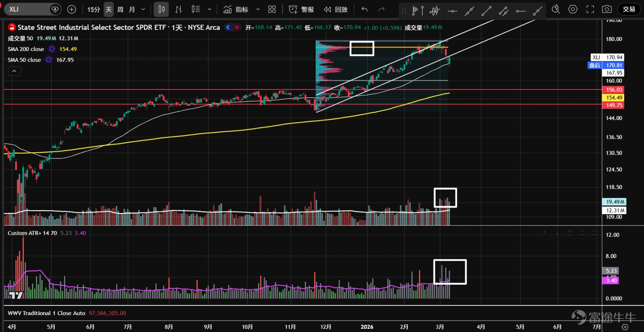Select the SMA 200 close indicator legend
The image size is (644, 332).
point(26,49)
